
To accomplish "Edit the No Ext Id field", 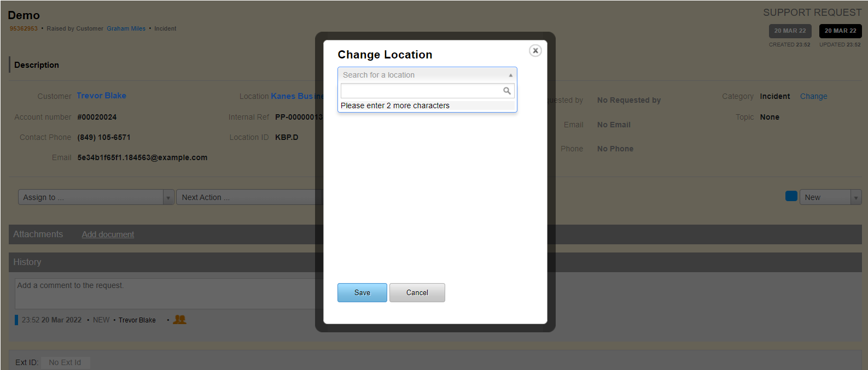I will (65, 362).
